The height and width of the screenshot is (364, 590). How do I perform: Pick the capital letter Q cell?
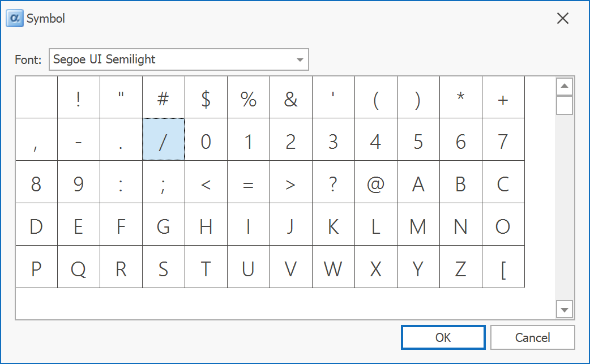[x=79, y=267]
